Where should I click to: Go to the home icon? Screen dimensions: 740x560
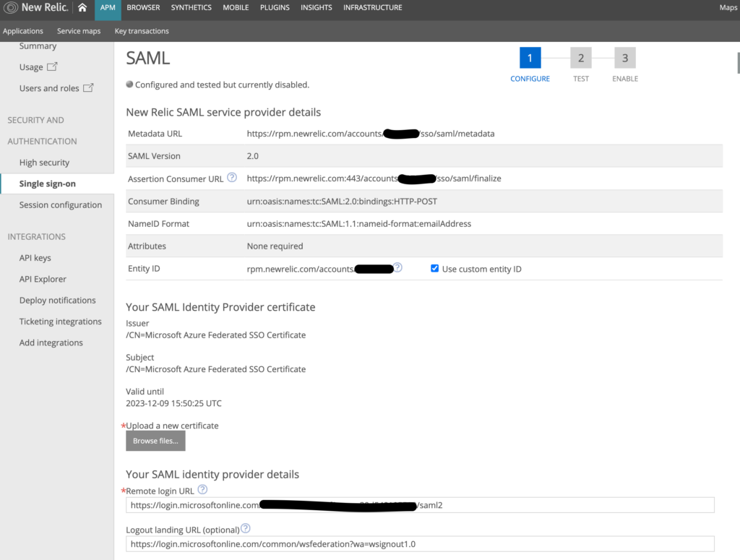(82, 7)
